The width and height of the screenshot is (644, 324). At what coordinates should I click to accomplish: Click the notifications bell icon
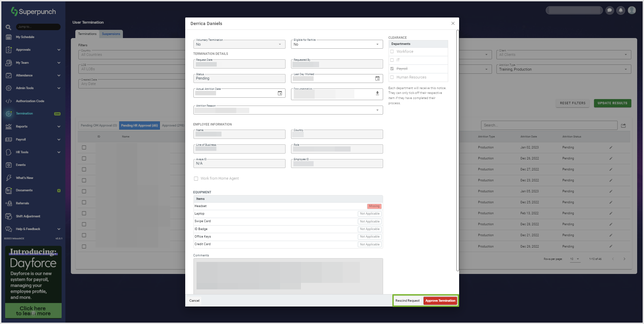click(x=620, y=10)
